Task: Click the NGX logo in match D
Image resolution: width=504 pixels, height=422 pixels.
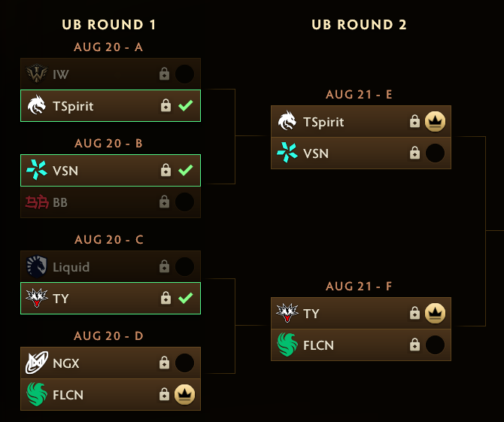Action: click(x=37, y=363)
